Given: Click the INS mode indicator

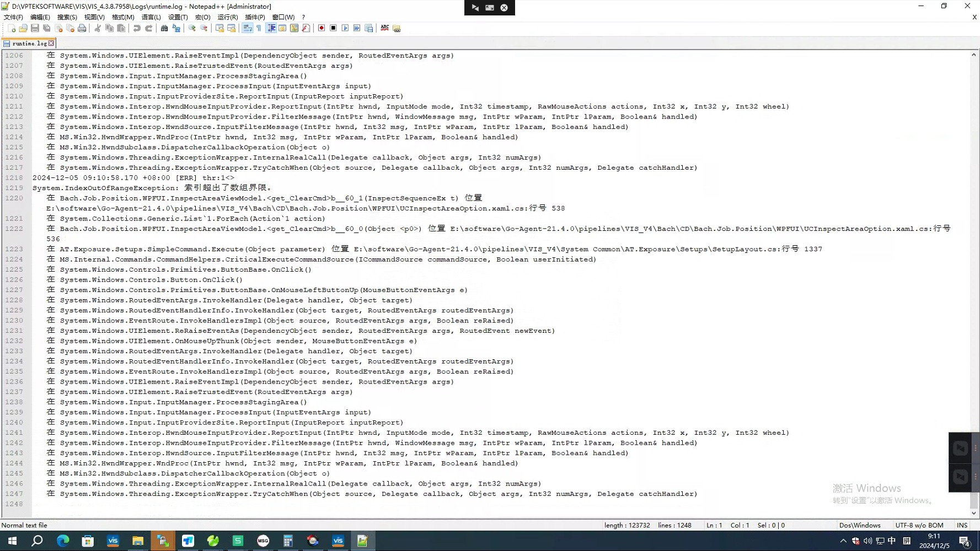Looking at the screenshot, I should click(x=962, y=525).
